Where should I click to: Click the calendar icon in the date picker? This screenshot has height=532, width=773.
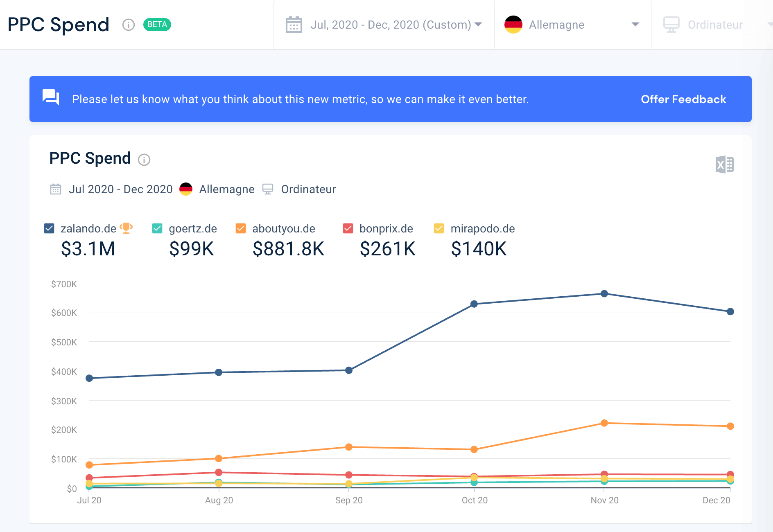click(294, 25)
